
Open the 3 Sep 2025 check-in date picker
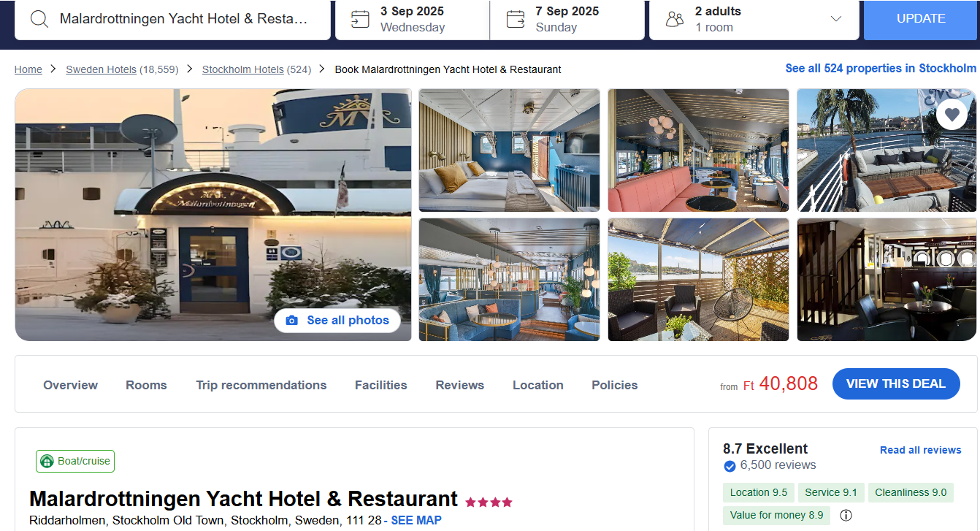[413, 19]
